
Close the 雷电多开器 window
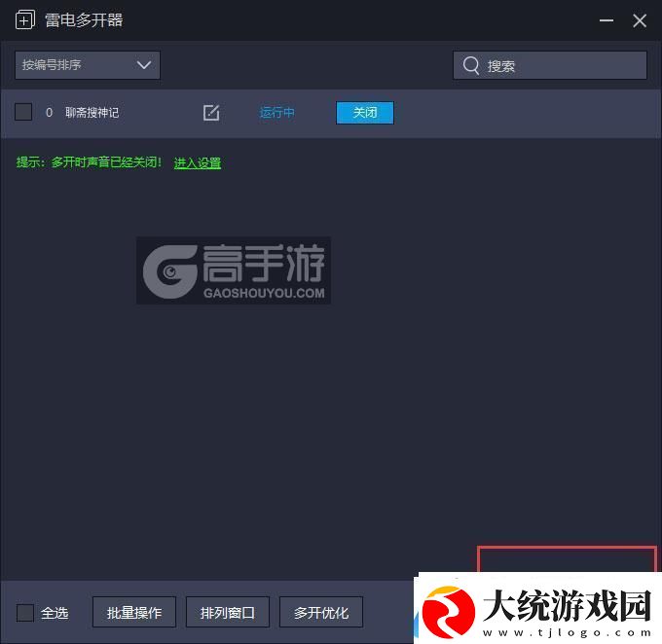click(x=640, y=20)
